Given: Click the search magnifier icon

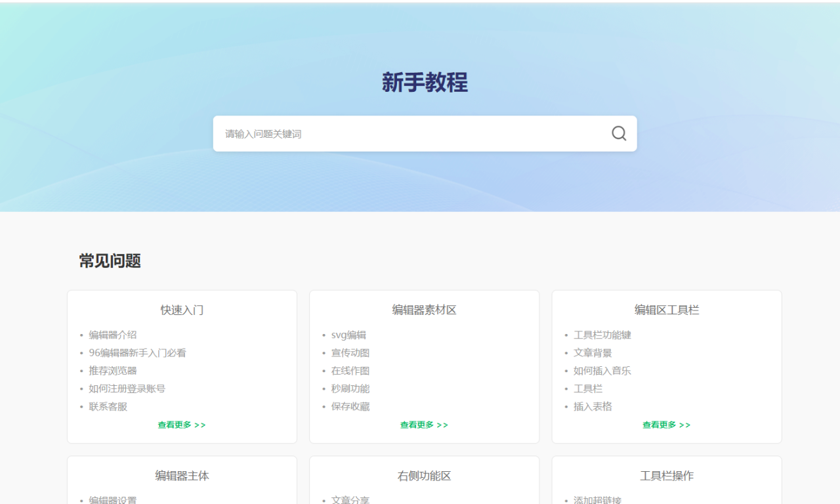Looking at the screenshot, I should (x=619, y=134).
